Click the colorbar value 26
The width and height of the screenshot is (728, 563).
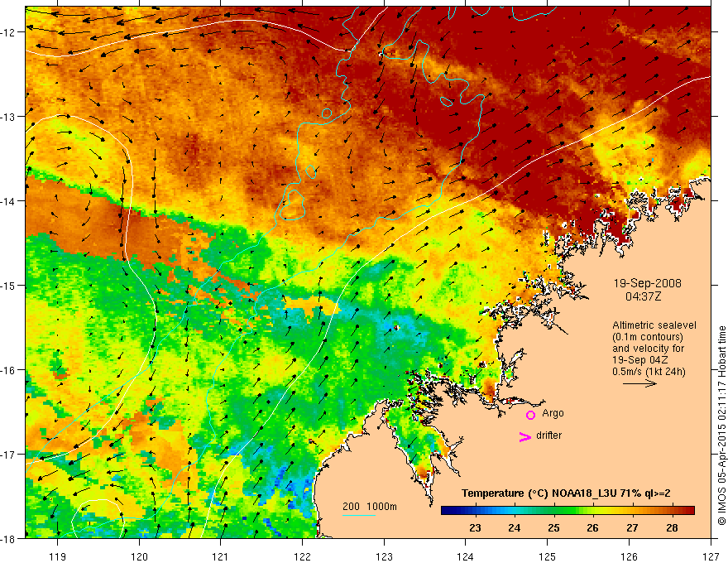(x=592, y=527)
